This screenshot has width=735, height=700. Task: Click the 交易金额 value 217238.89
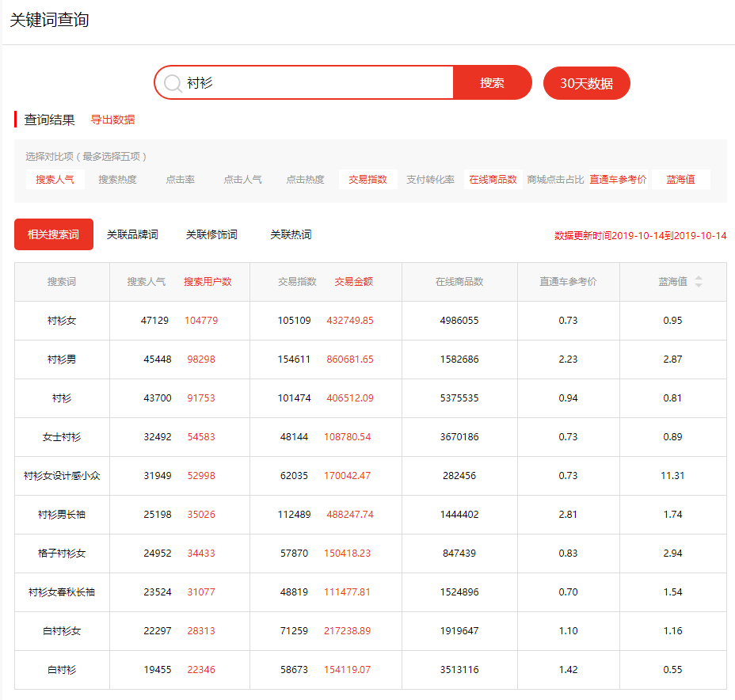348,631
